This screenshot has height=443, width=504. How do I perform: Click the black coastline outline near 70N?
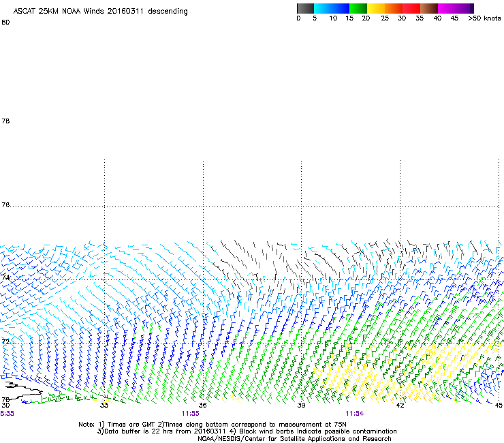pos(22,390)
